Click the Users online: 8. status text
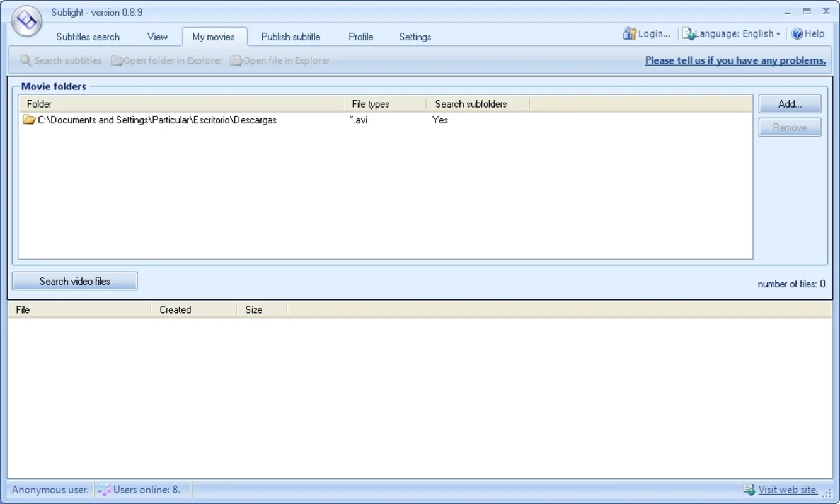Screen dimensions: 840x504 (x=147, y=490)
